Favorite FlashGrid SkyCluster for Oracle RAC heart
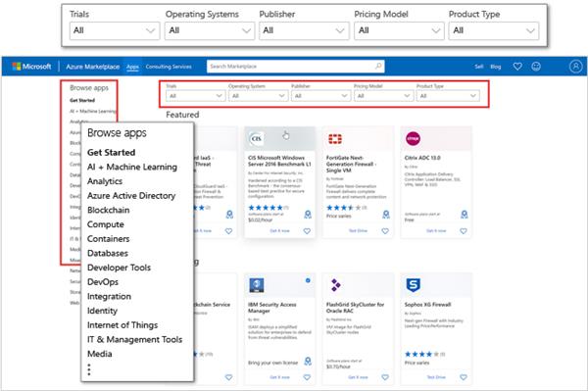The height and width of the screenshot is (391, 588). click(385, 377)
